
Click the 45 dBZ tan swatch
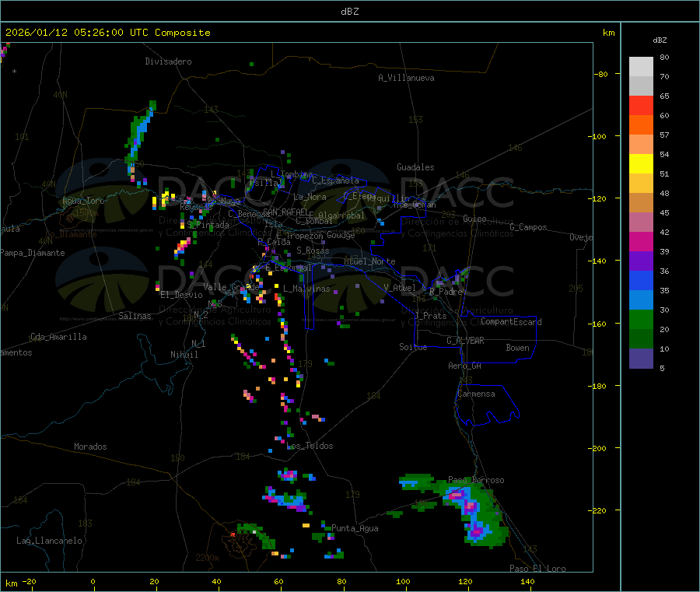point(641,203)
